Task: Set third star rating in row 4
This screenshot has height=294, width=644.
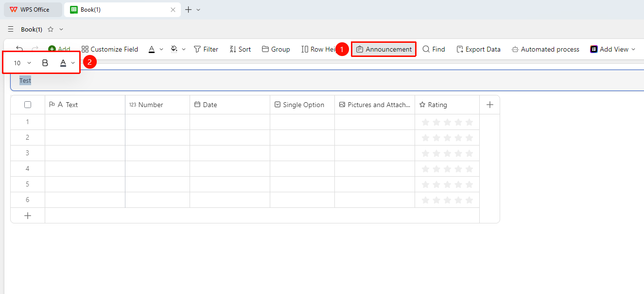Action: (x=447, y=169)
